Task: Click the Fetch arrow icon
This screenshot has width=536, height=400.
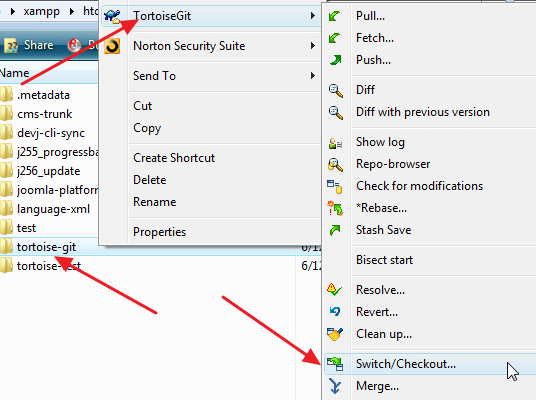Action: pos(334,38)
